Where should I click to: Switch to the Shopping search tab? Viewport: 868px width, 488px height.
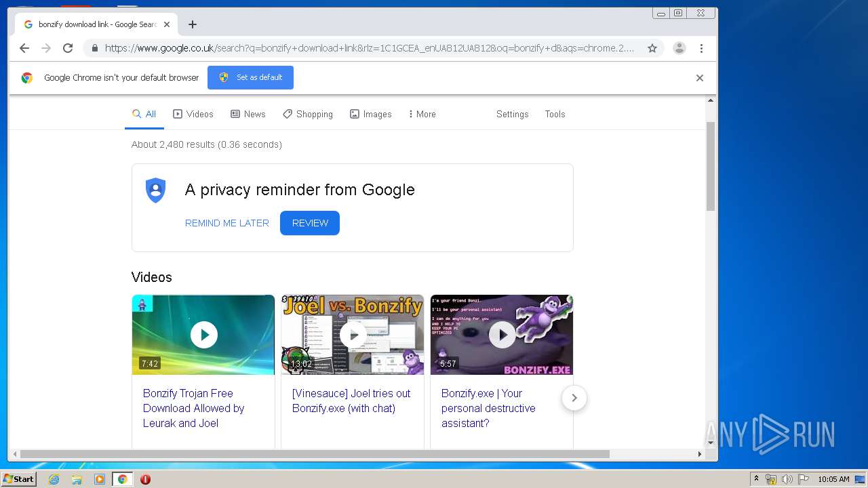[x=308, y=114]
